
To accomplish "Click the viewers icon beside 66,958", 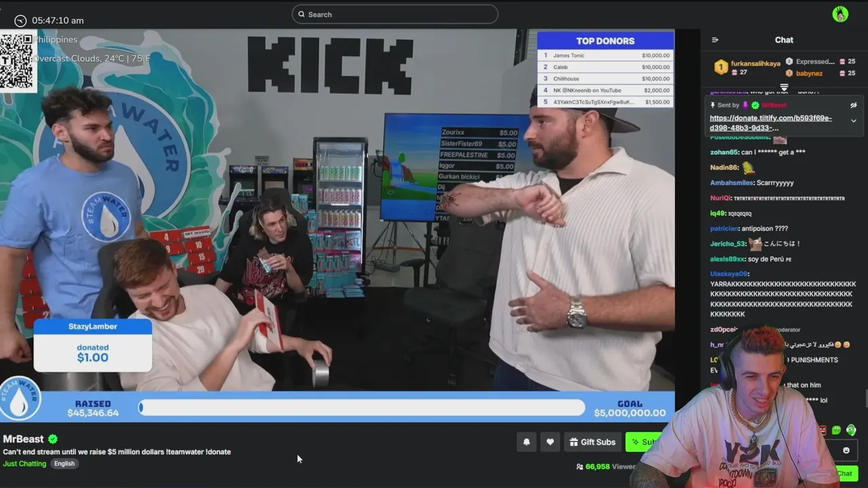I will tap(580, 467).
